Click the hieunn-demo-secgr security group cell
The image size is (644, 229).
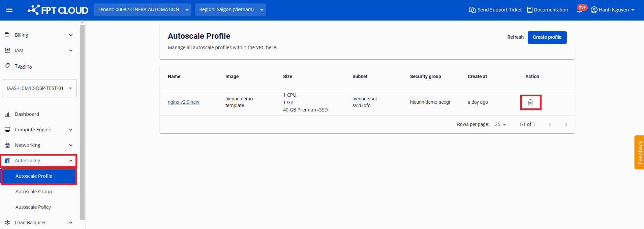point(430,102)
